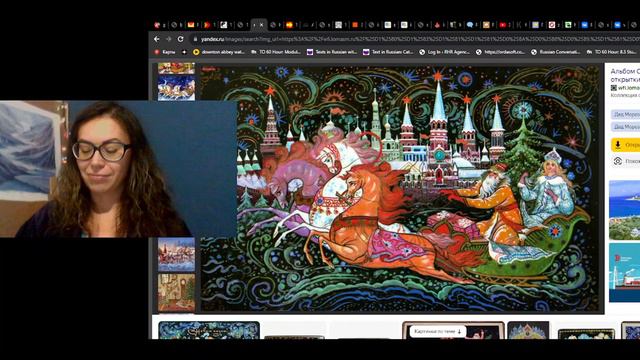Click the Похожие similar-images button
Image resolution: width=640 pixels, height=360 pixels.
(x=625, y=161)
